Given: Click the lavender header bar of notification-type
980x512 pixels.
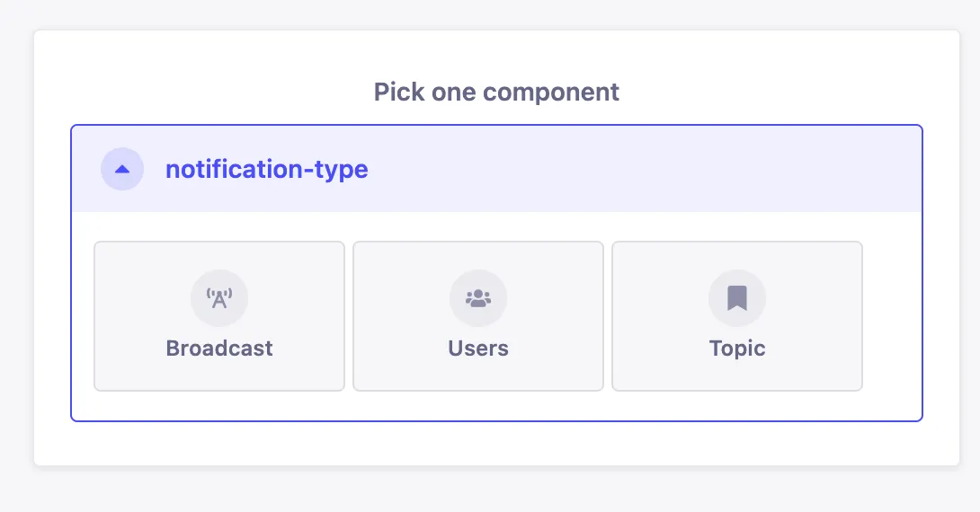Looking at the screenshot, I should 629,169.
